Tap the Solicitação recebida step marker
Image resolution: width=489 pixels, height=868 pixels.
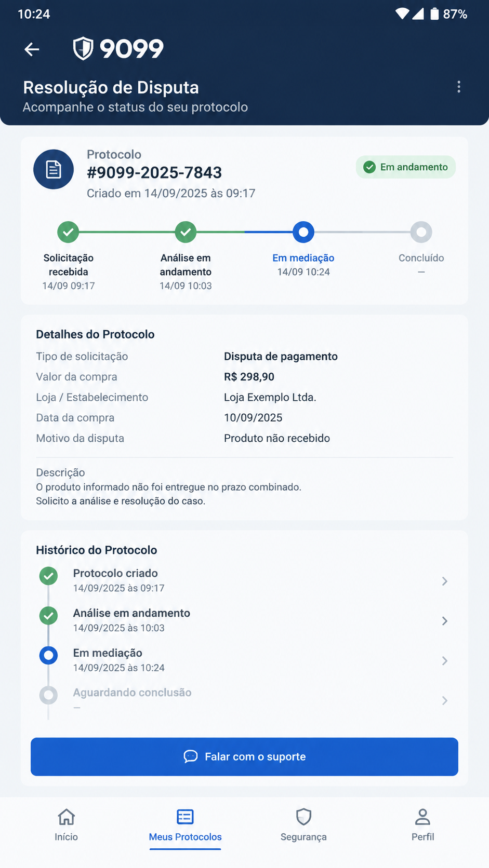click(x=68, y=232)
